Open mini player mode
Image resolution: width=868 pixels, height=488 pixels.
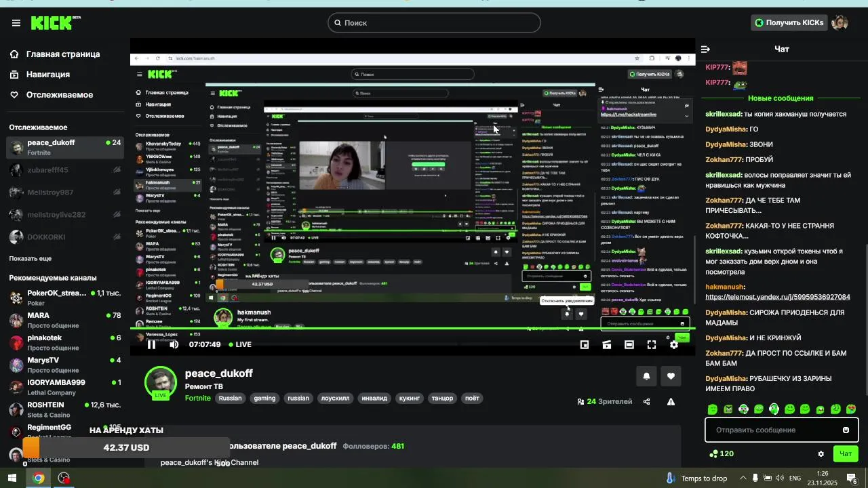coord(585,345)
